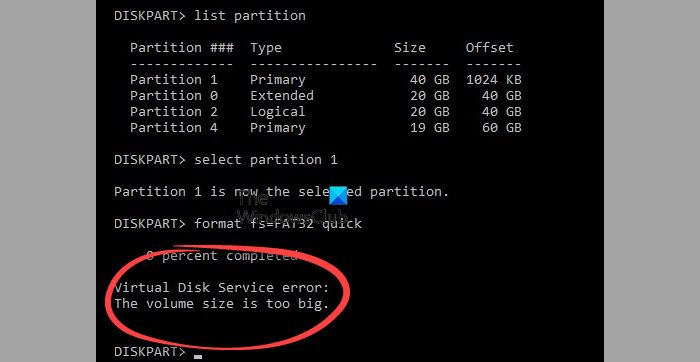Click the 'Size' column header
Image resolution: width=700 pixels, height=362 pixels.
410,48
